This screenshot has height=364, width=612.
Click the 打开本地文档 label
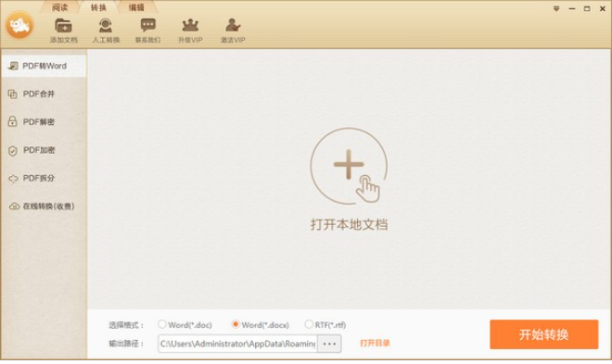coord(349,224)
